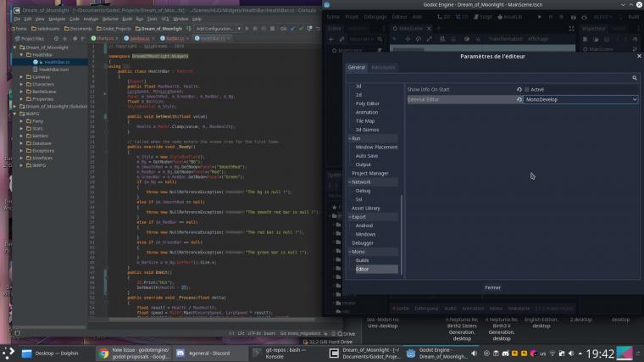This screenshot has width=644, height=362.
Task: Select Android export settings
Action: pos(364,226)
